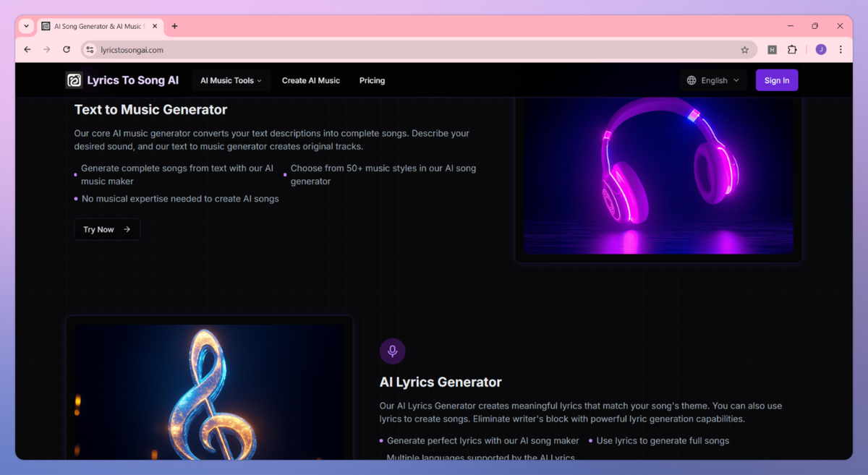Restore down the browser window

pyautogui.click(x=815, y=26)
